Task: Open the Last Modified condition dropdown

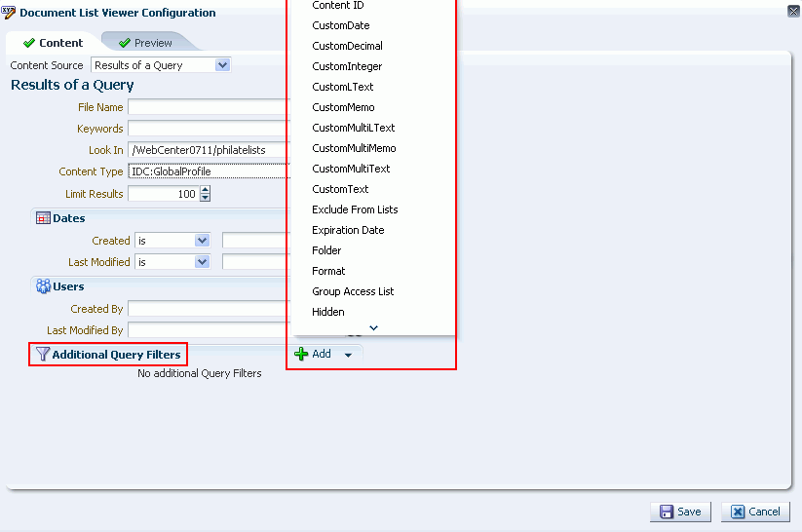Action: coord(202,262)
